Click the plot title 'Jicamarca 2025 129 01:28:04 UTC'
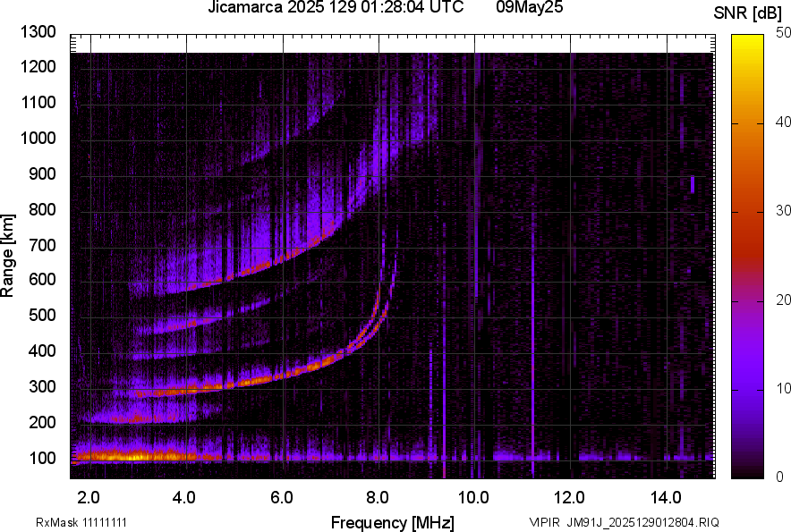 [x=336, y=7]
